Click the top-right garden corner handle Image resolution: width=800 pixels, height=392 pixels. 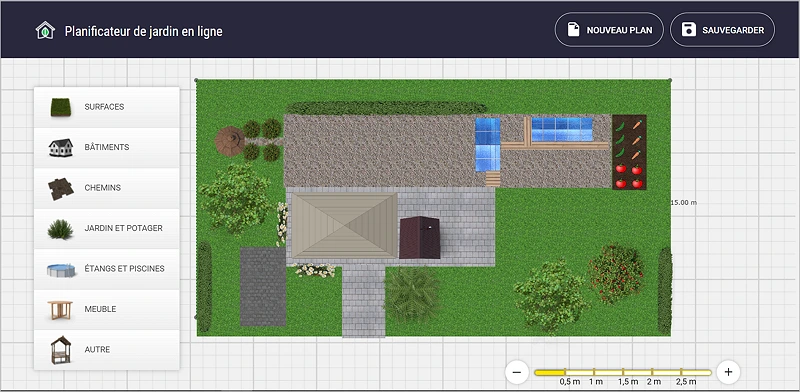click(x=670, y=80)
